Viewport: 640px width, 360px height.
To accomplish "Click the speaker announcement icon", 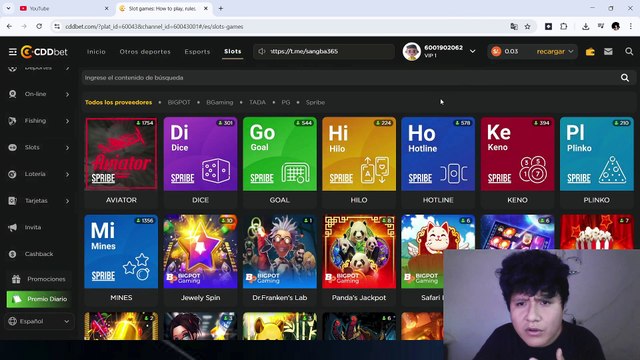I will pos(262,51).
